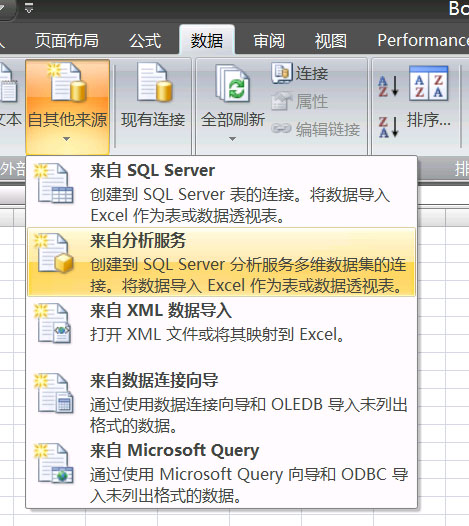Click 编辑链接 label
This screenshot has width=469, height=526.
coord(328,129)
